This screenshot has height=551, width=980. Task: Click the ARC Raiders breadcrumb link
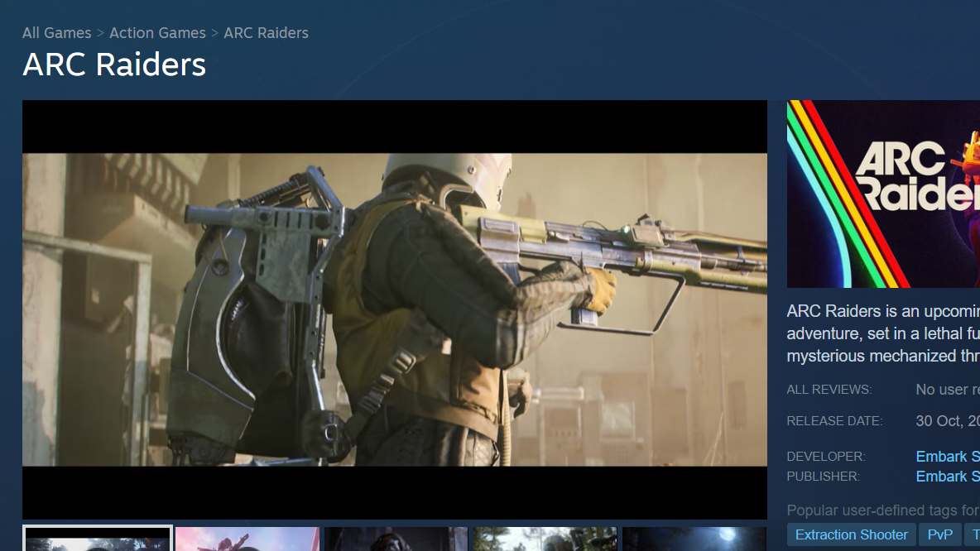click(267, 33)
